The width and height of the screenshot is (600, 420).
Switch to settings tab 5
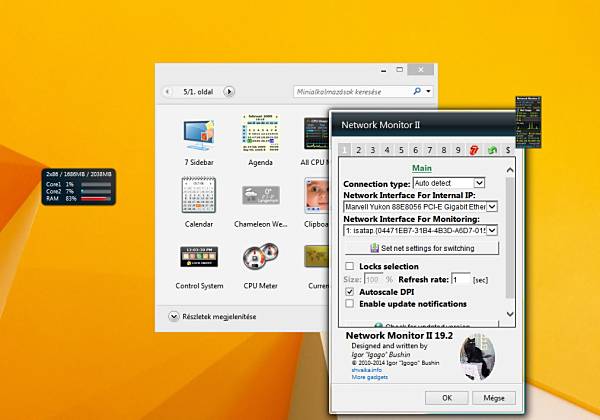tap(401, 150)
